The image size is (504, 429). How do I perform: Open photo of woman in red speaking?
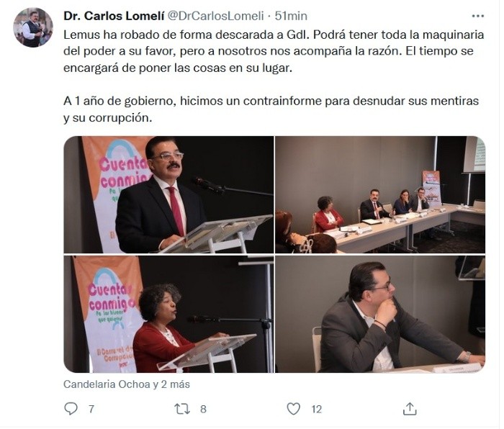(x=168, y=315)
